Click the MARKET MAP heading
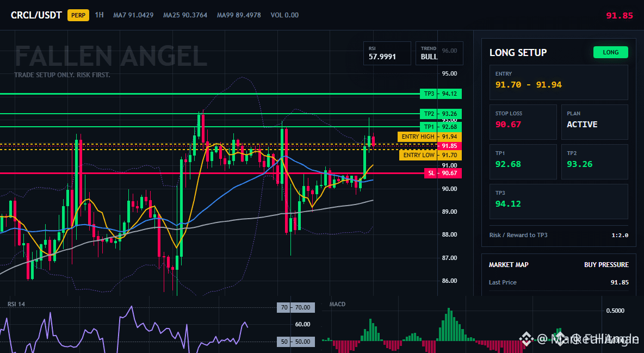The width and height of the screenshot is (644, 353). click(509, 265)
